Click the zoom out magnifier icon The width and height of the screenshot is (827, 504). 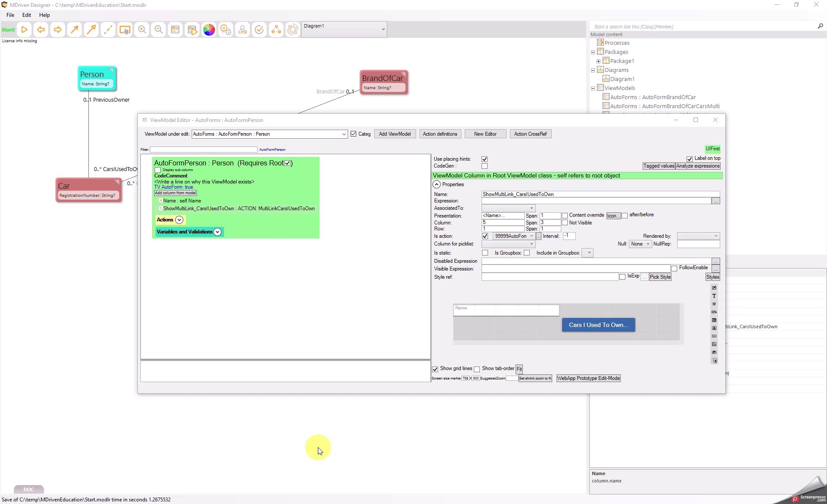click(x=159, y=30)
